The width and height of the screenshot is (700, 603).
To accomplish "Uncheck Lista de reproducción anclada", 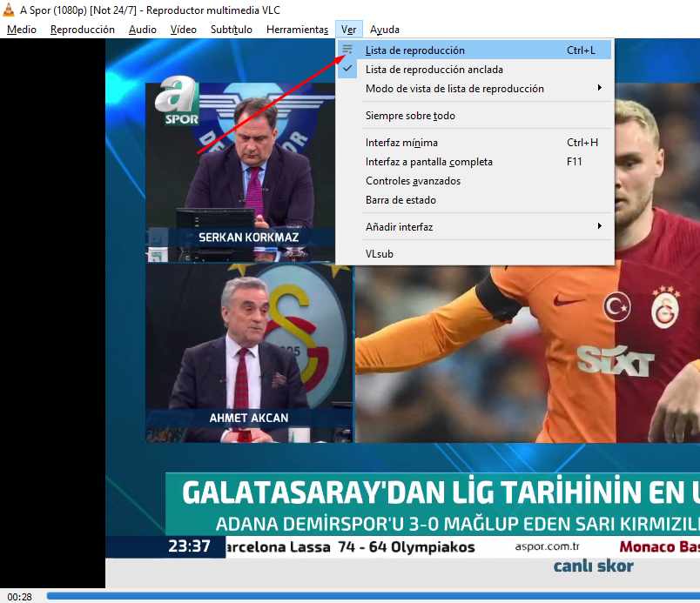I will (x=434, y=70).
